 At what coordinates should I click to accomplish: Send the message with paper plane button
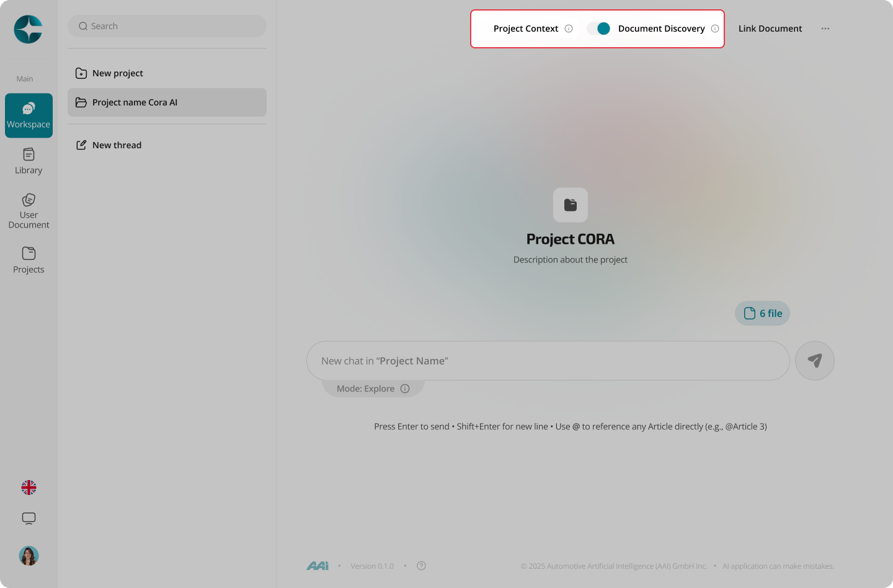click(815, 361)
